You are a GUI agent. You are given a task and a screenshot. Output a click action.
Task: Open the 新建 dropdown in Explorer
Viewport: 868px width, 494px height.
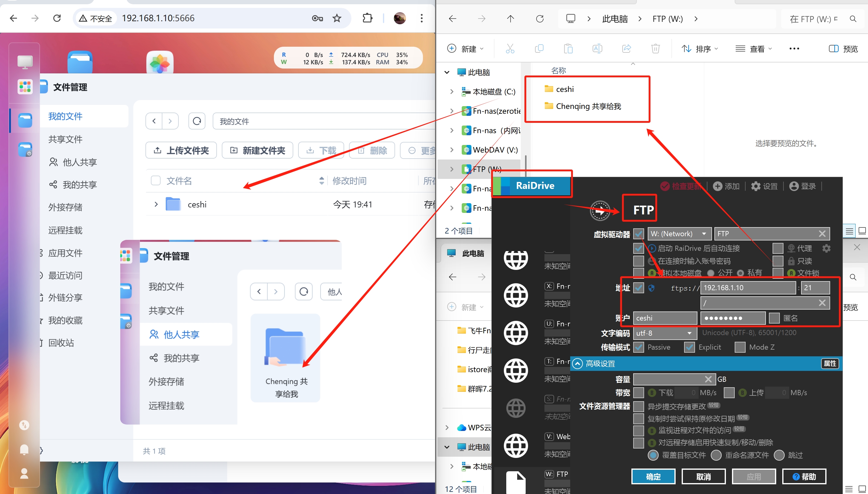(x=466, y=49)
